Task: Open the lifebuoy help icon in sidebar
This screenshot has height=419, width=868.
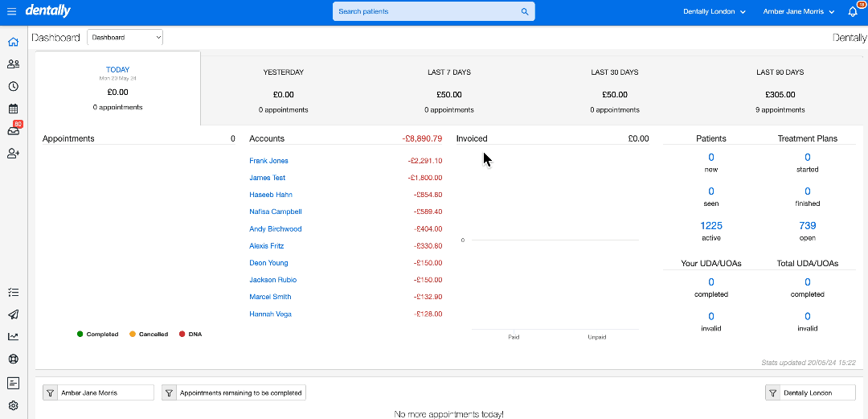Action: (x=14, y=359)
